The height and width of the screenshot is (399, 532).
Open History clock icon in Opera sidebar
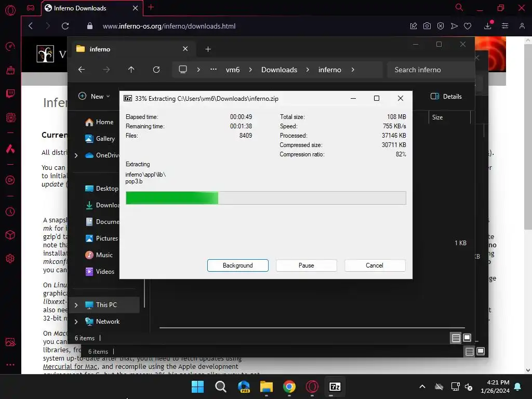coord(10,212)
